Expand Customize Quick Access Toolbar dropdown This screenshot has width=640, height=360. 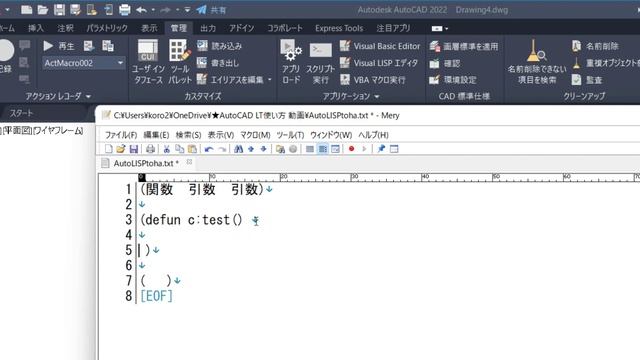click(x=187, y=9)
